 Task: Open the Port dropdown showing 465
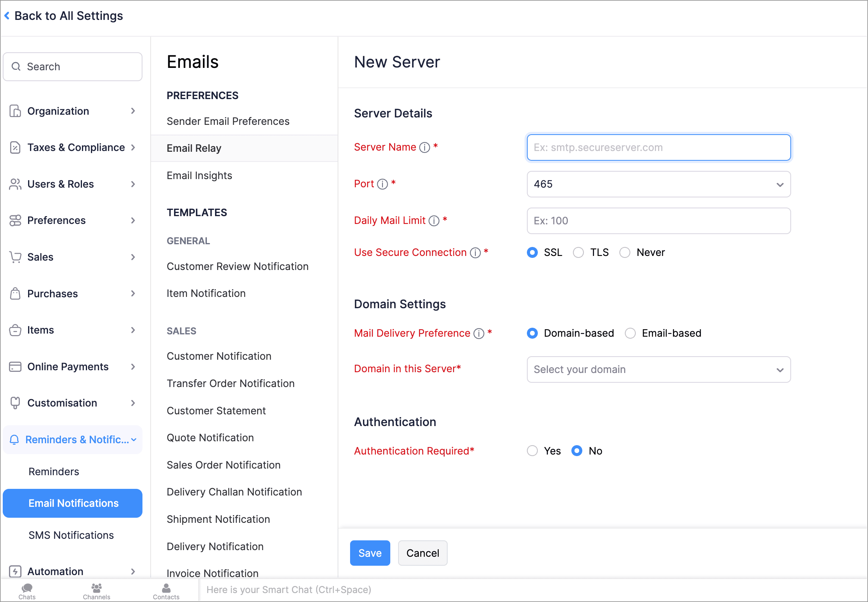(658, 184)
